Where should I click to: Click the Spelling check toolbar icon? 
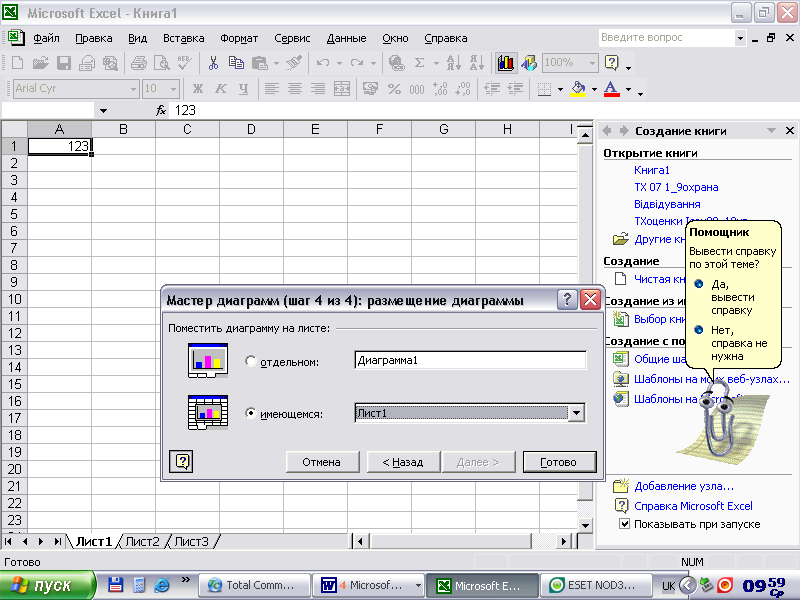pos(185,63)
